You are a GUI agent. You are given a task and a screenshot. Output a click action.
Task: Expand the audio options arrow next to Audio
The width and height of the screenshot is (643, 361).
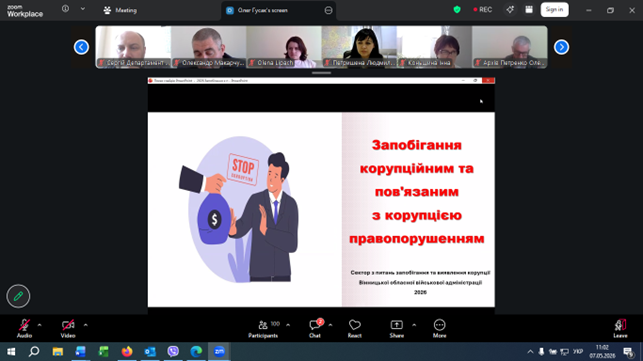39,325
